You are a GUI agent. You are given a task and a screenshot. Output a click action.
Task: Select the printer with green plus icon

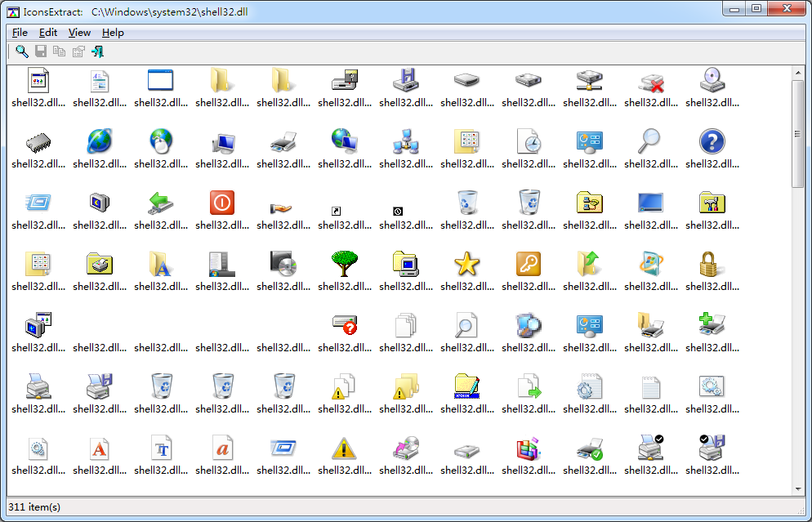[712, 325]
